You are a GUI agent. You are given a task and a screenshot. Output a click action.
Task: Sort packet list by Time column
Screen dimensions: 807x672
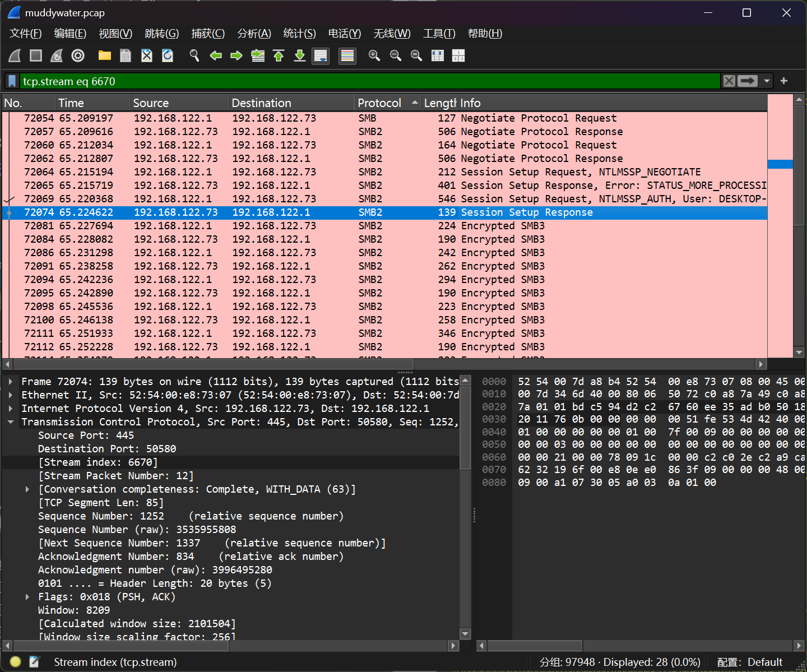click(x=92, y=103)
